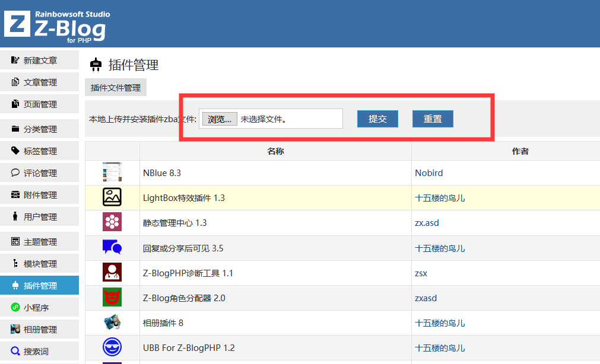The height and width of the screenshot is (364, 600).
Task: Click the LightBox特效插件 1.3 name text
Action: pyautogui.click(x=183, y=197)
